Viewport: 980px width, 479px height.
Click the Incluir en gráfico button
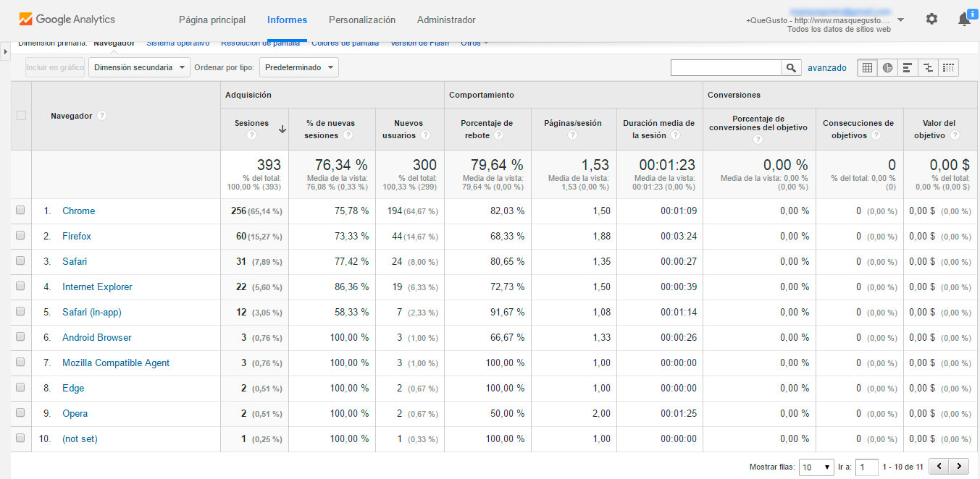pos(55,67)
